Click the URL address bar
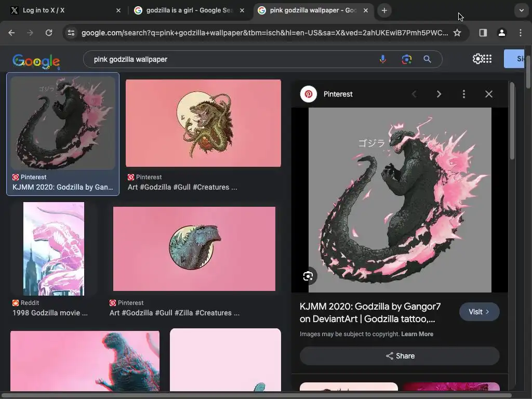Screen dimensions: 532x399 click(264, 33)
